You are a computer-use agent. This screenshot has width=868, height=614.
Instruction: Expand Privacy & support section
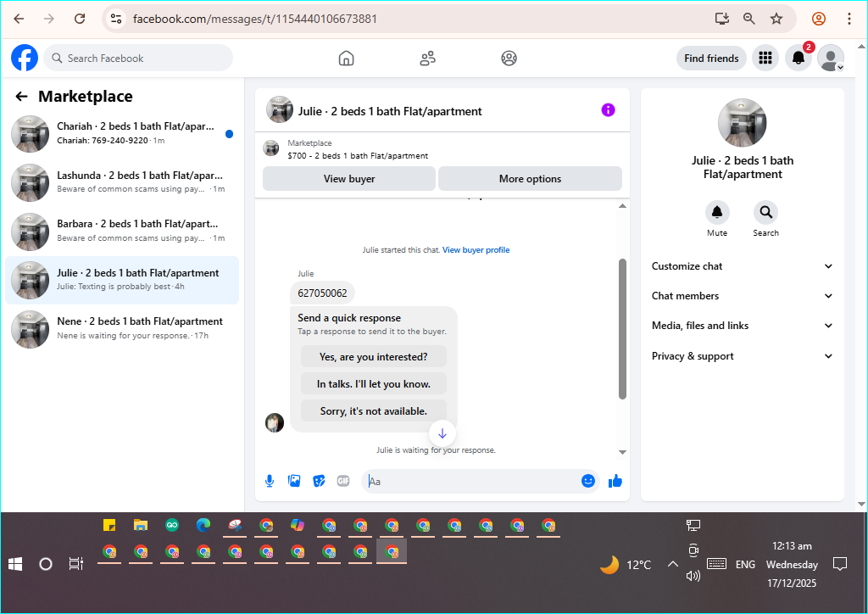pos(742,356)
